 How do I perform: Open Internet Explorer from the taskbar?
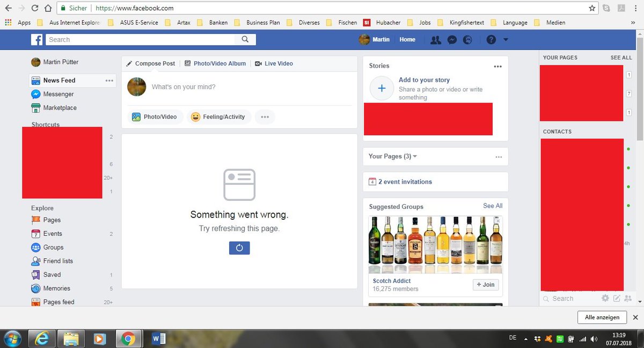pos(41,339)
